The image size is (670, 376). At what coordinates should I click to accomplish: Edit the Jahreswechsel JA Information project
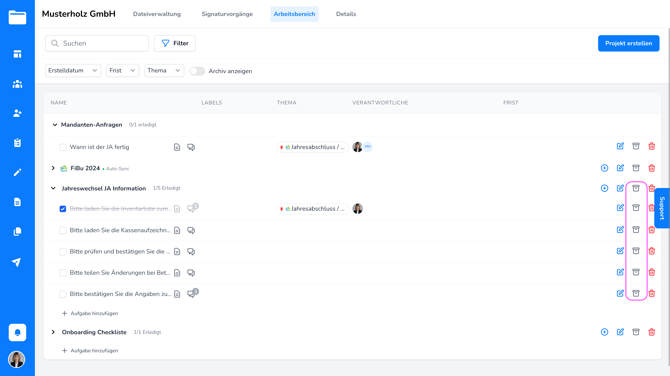[620, 188]
